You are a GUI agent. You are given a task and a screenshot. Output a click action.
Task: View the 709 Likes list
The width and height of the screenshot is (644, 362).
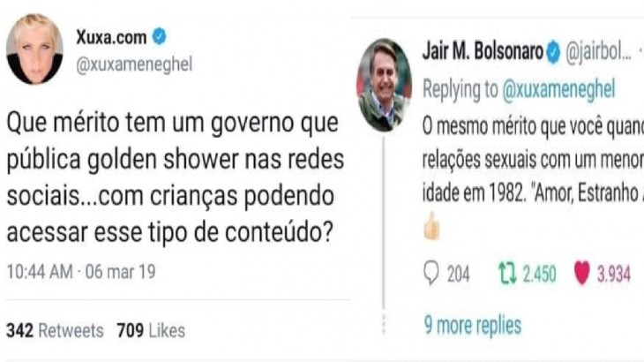tap(151, 330)
